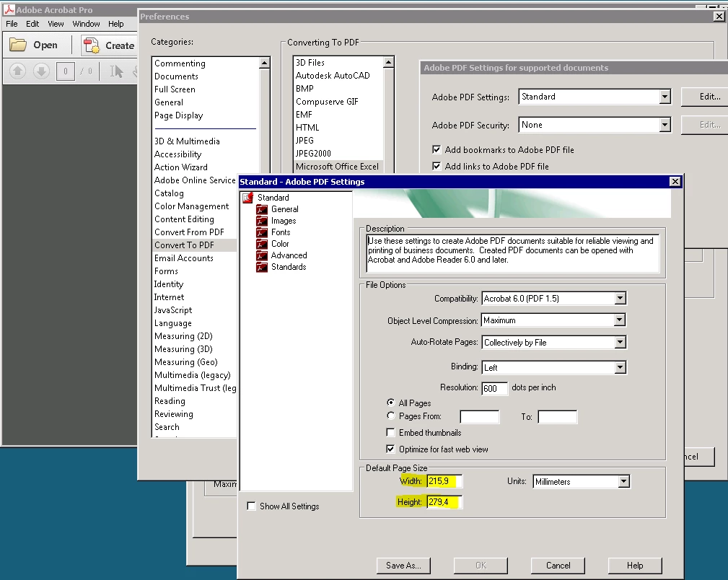Click the page number box in Acrobat toolbar
The width and height of the screenshot is (728, 580).
66,71
